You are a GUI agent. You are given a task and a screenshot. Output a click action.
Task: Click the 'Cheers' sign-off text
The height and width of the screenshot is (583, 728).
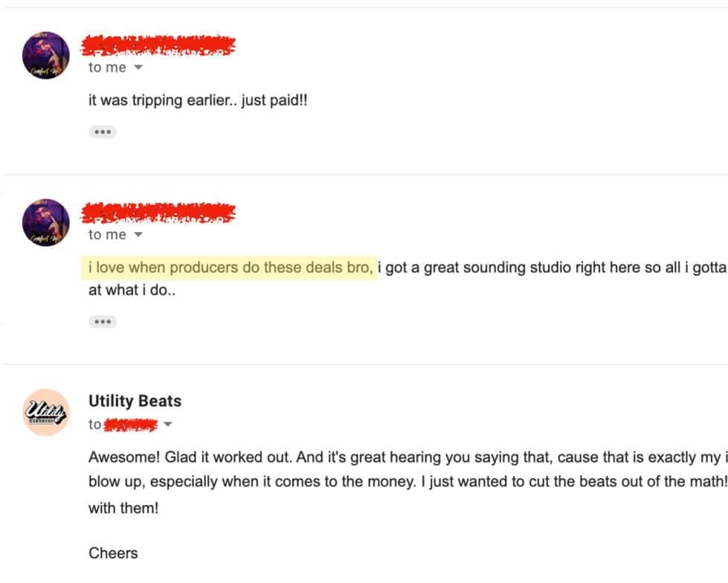[113, 553]
